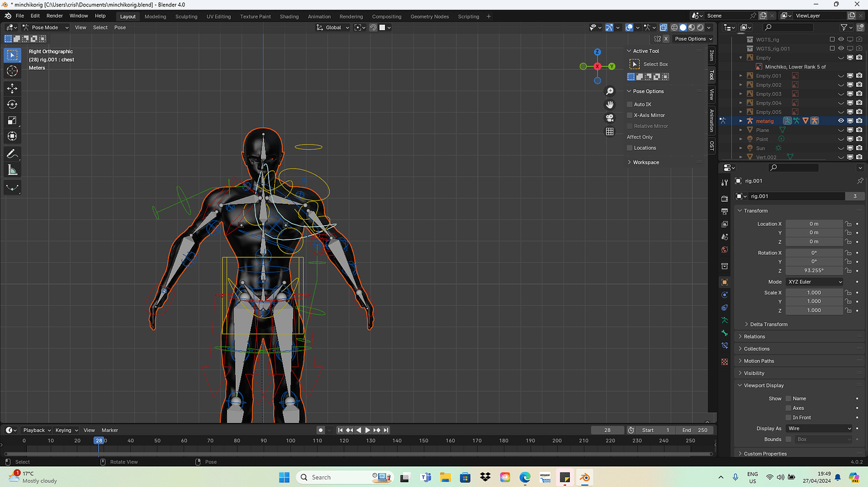Select the Measure tool
Image resolution: width=868 pixels, height=487 pixels.
tap(12, 170)
